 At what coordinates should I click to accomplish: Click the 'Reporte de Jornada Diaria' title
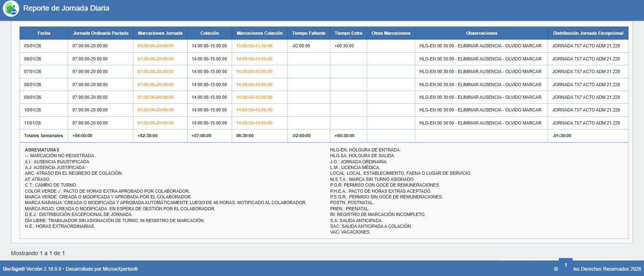click(66, 8)
